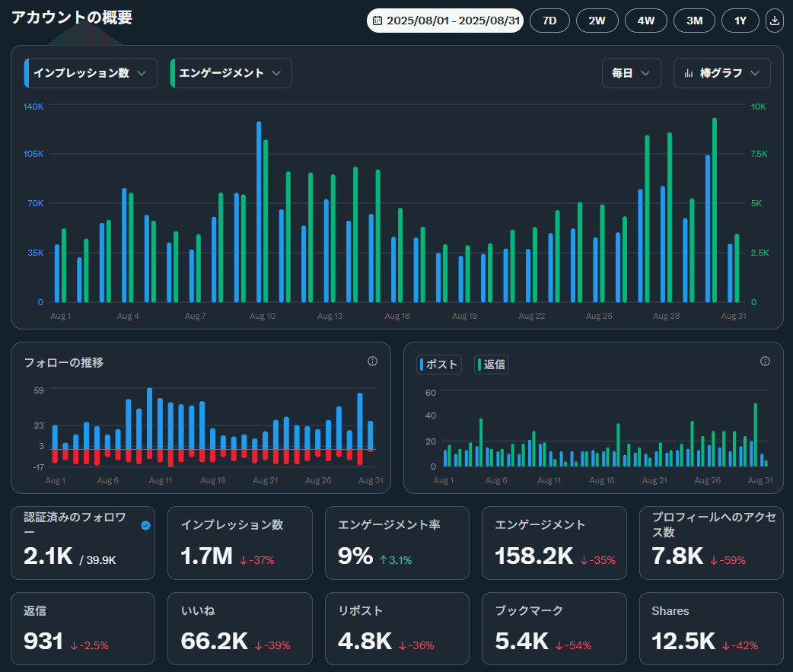Toggle 返信 series in the chart legend
The width and height of the screenshot is (793, 672).
(492, 365)
